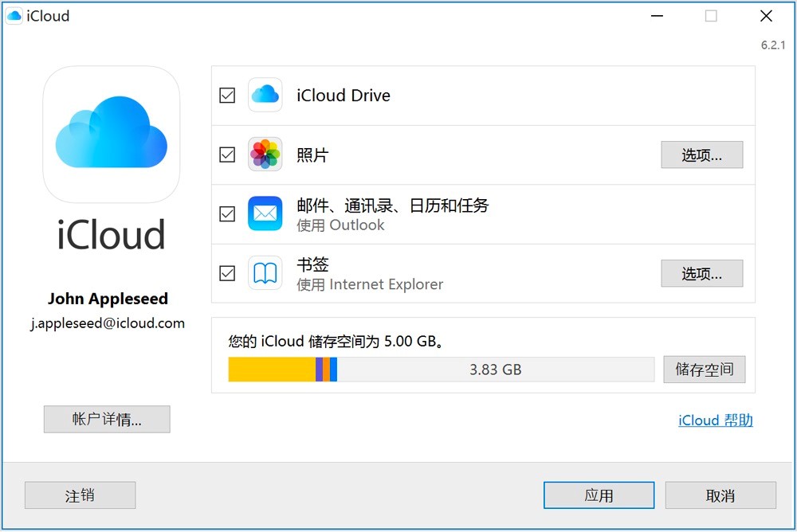Open 帐户详情
Image resolution: width=797 pixels, height=532 pixels.
107,419
